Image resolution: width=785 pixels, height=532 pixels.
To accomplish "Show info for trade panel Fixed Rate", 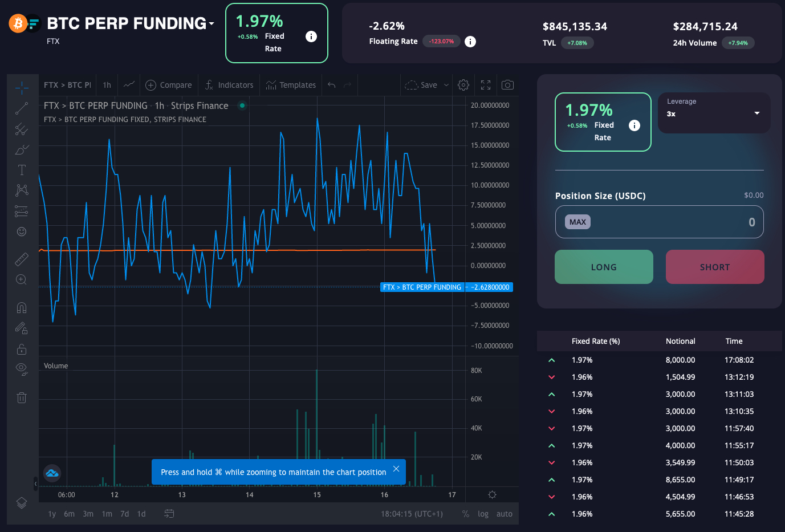I will coord(634,125).
